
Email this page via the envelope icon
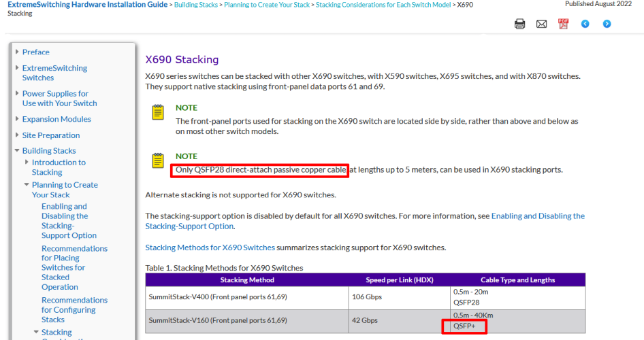[x=541, y=24]
